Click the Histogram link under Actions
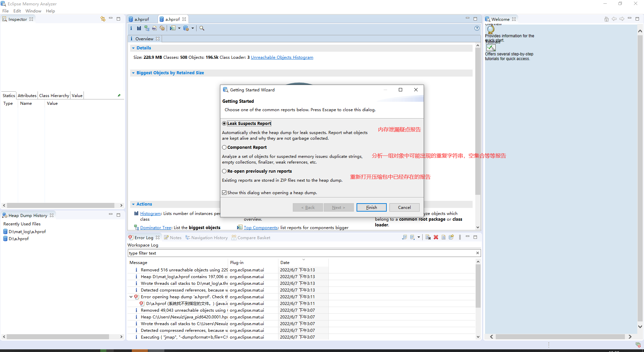Viewport: 644px width, 352px height. pos(150,213)
